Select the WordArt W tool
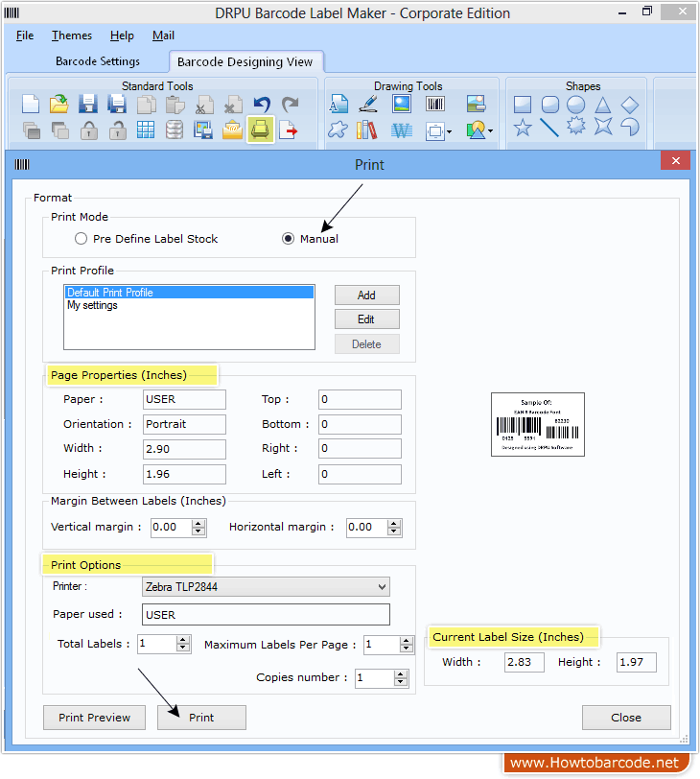The image size is (700, 779). [x=402, y=130]
